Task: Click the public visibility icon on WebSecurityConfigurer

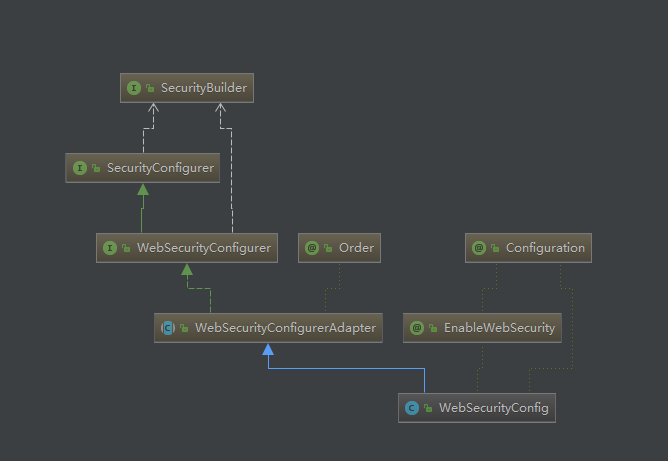Action: pos(126,248)
